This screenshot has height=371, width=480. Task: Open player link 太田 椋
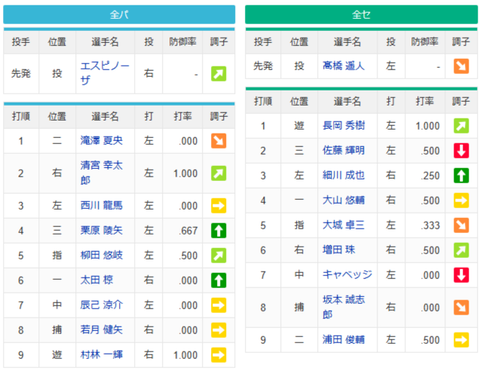[x=97, y=280]
